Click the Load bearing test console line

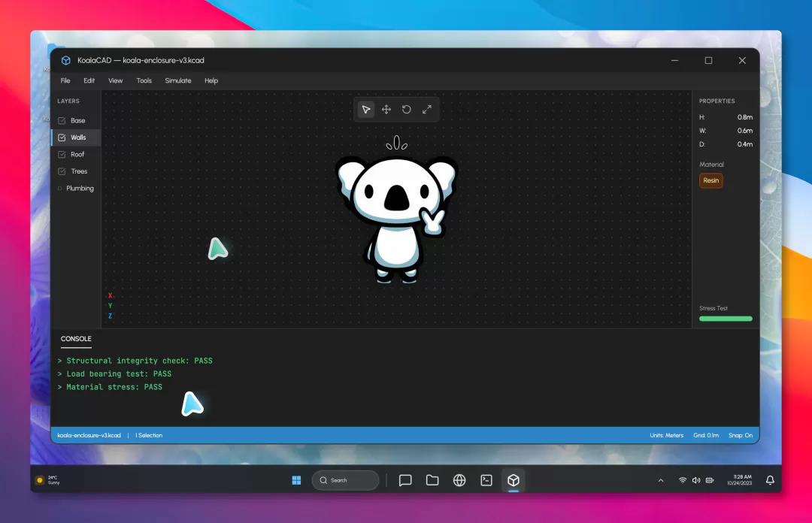point(114,374)
